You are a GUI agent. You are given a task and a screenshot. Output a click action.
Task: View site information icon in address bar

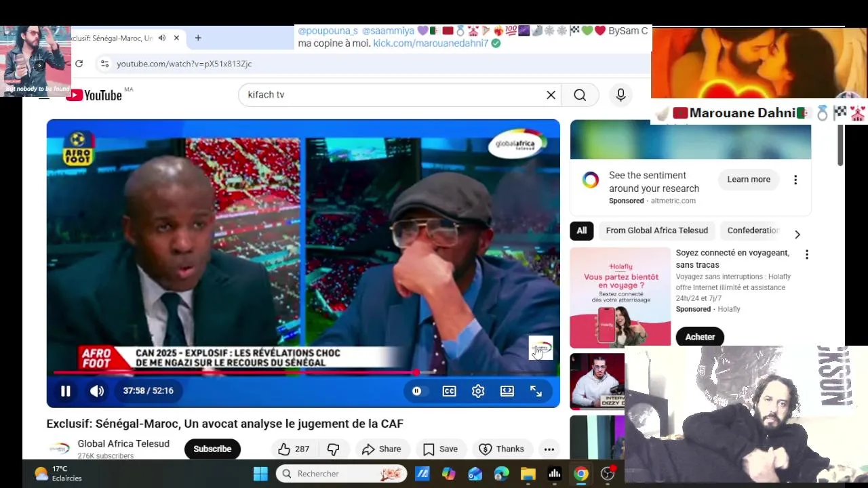(104, 64)
